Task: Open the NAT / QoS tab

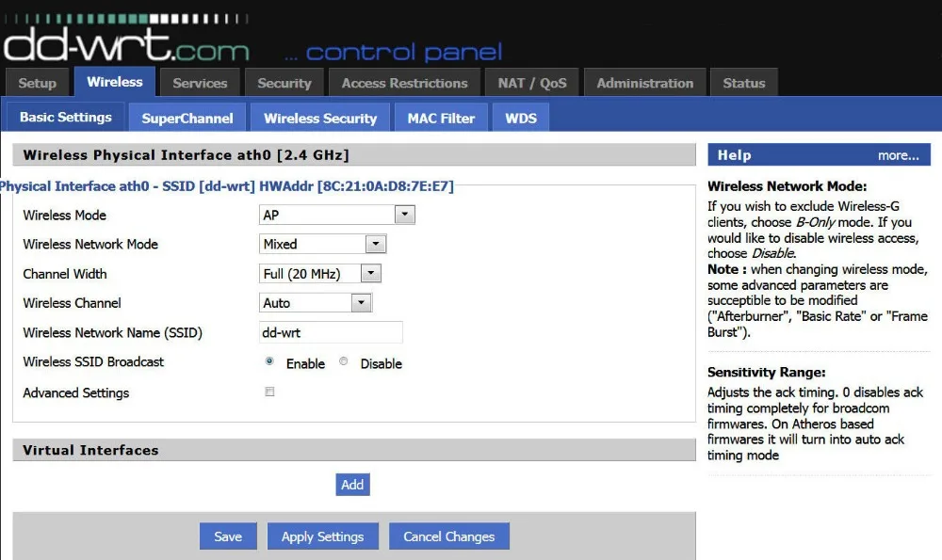Action: point(532,83)
